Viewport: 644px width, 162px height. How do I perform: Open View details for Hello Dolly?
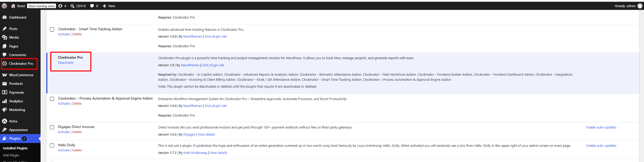pyautogui.click(x=218, y=153)
